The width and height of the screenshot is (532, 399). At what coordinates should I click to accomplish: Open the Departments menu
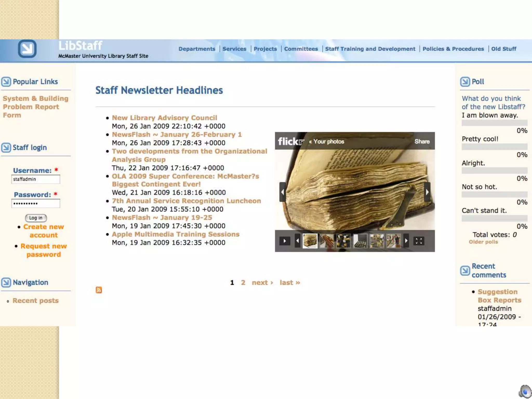tap(197, 49)
